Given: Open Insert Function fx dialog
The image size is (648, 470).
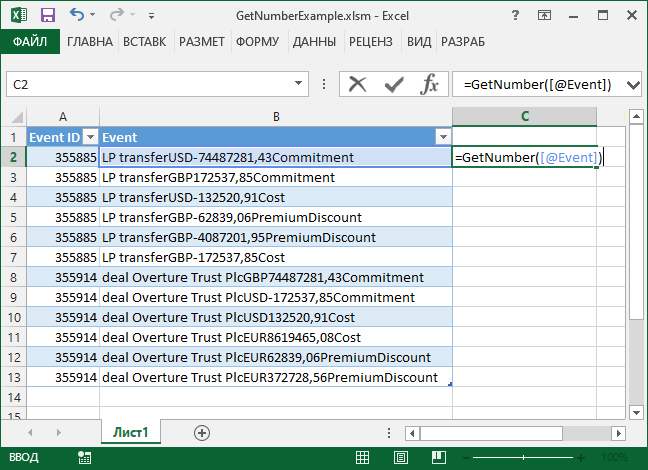Looking at the screenshot, I should (429, 84).
